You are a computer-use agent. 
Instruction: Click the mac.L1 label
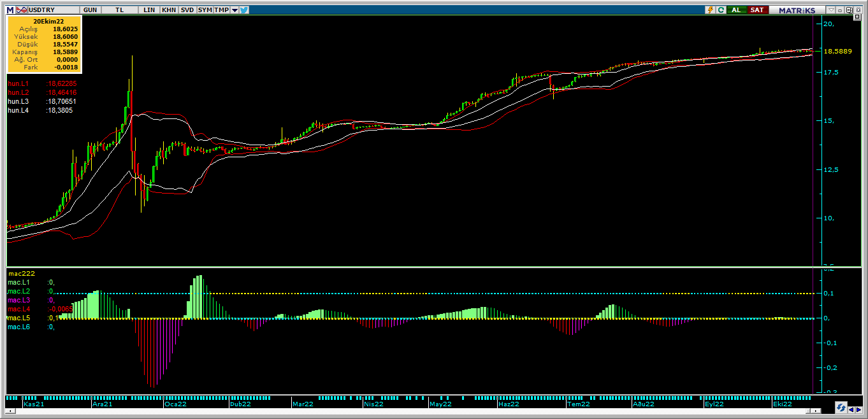coord(18,282)
